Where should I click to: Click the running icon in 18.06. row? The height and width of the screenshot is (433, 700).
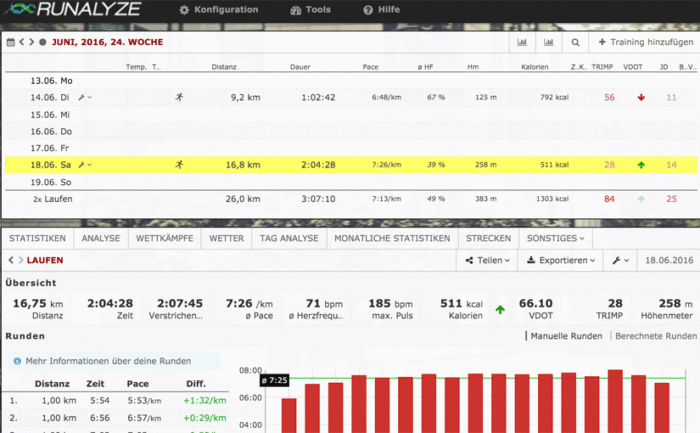(180, 165)
